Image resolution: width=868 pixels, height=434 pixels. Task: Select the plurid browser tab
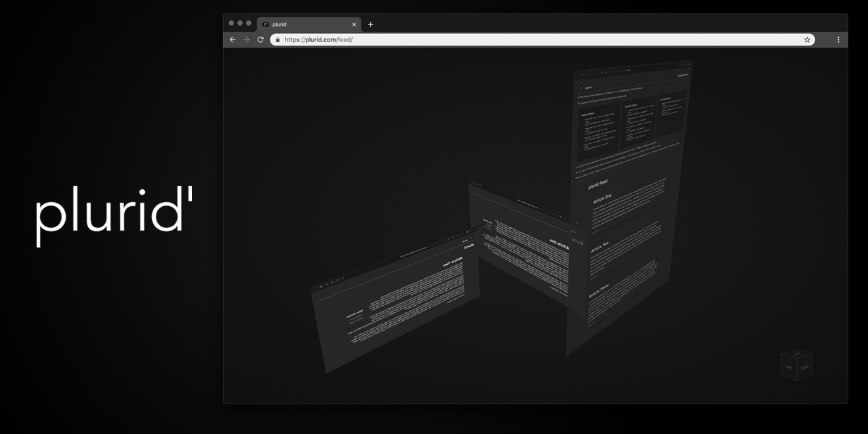(x=309, y=24)
